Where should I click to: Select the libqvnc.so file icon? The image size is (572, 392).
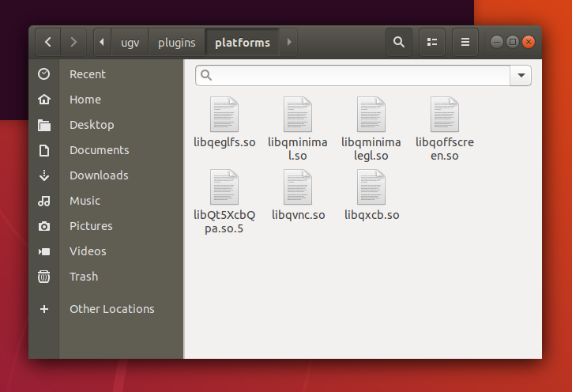298,187
